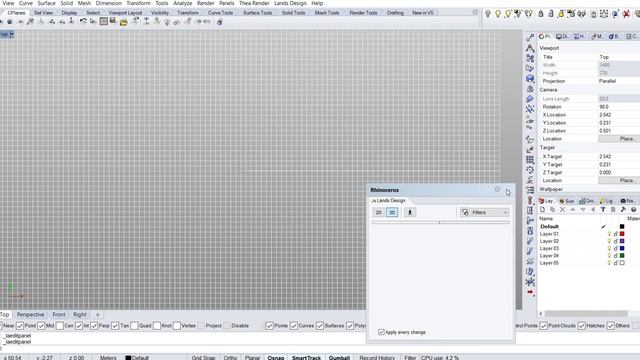This screenshot has height=360, width=640.
Task: Enable the Cen osnap checkbox
Action: pos(60,326)
